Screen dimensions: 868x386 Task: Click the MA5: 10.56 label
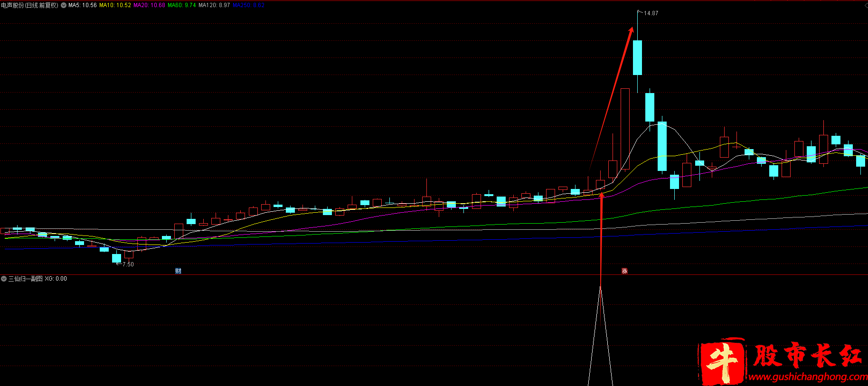[83, 5]
